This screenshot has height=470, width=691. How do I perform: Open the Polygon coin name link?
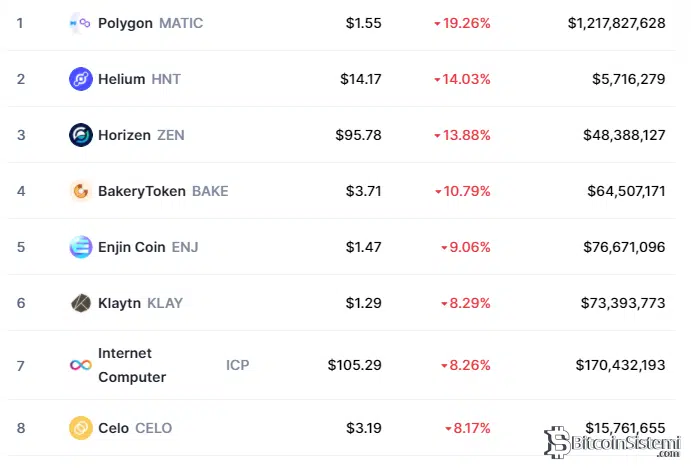click(x=126, y=23)
